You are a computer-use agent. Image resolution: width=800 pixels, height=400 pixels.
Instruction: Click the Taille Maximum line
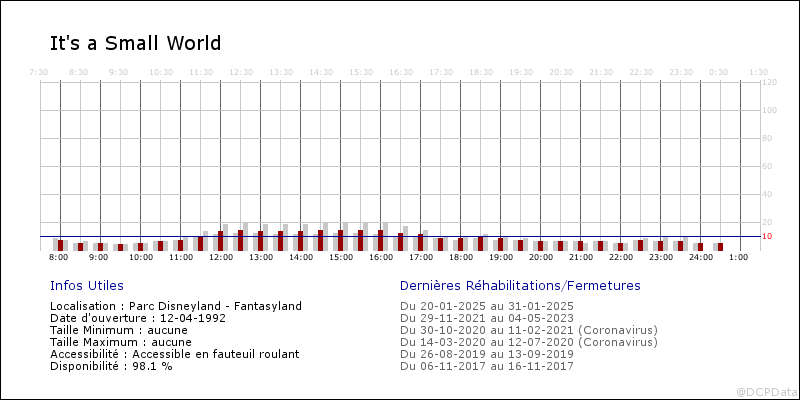pos(121,342)
